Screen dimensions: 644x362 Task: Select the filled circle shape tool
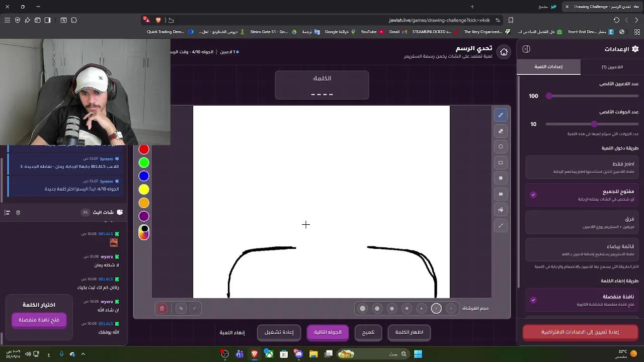pyautogui.click(x=501, y=178)
